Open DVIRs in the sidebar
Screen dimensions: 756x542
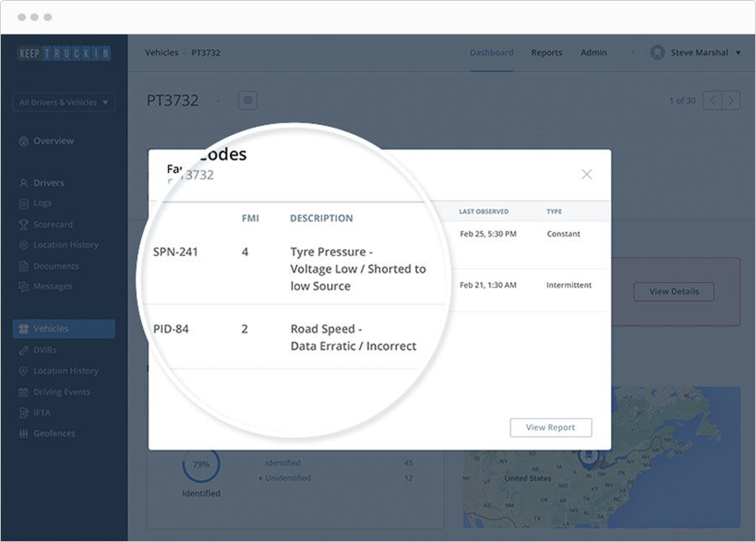pos(44,350)
